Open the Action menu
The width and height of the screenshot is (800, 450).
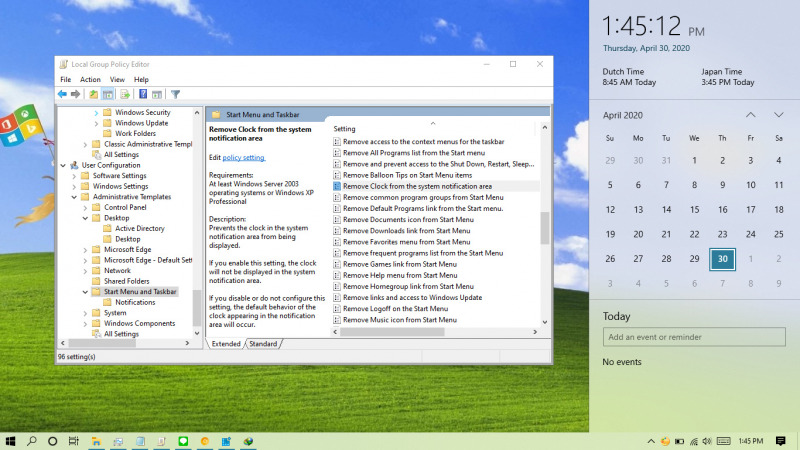(x=90, y=79)
